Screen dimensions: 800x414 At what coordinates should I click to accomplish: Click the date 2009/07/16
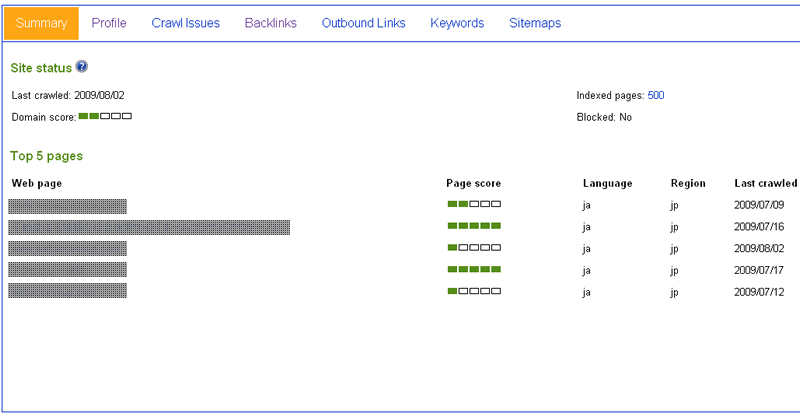tap(759, 227)
